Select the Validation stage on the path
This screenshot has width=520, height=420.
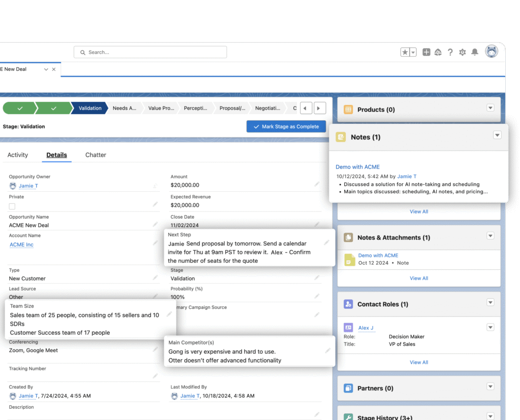pyautogui.click(x=89, y=108)
